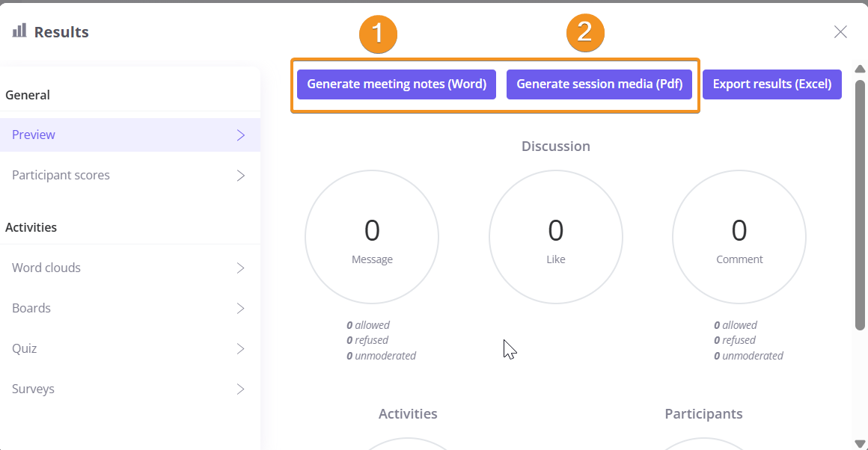This screenshot has height=450, width=868.
Task: Open Surveys results
Action: coord(33,389)
